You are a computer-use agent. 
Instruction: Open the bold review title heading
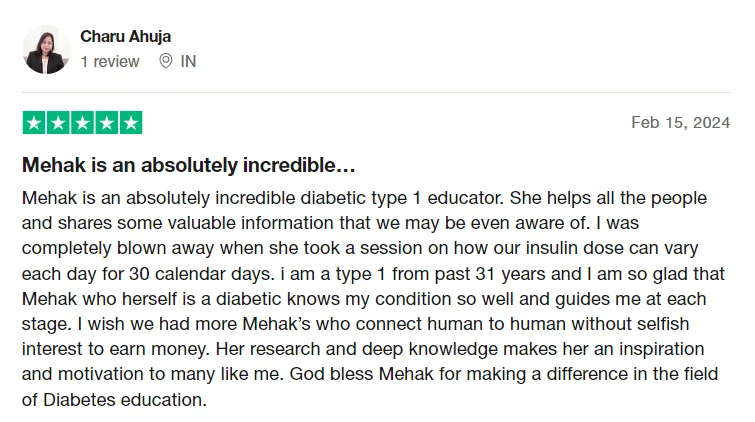[189, 164]
